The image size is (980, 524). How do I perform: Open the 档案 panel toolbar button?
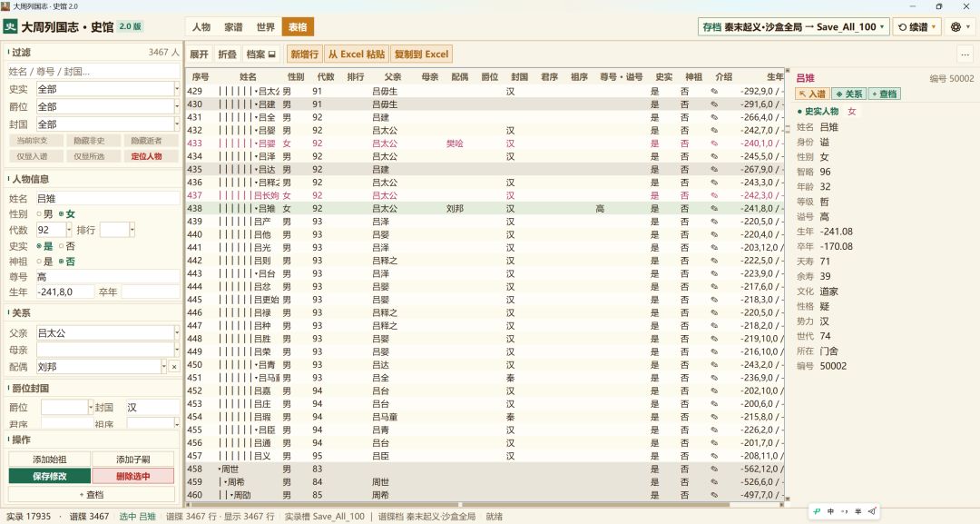click(x=260, y=54)
